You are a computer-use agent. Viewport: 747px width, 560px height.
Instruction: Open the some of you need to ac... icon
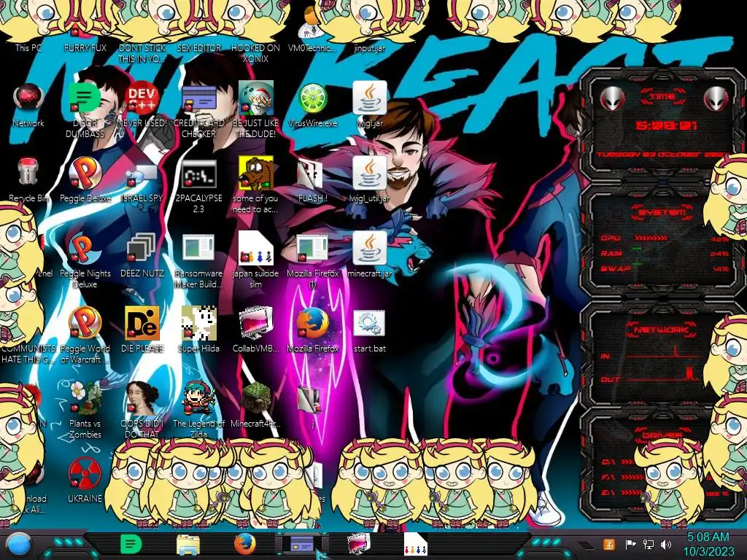255,186
